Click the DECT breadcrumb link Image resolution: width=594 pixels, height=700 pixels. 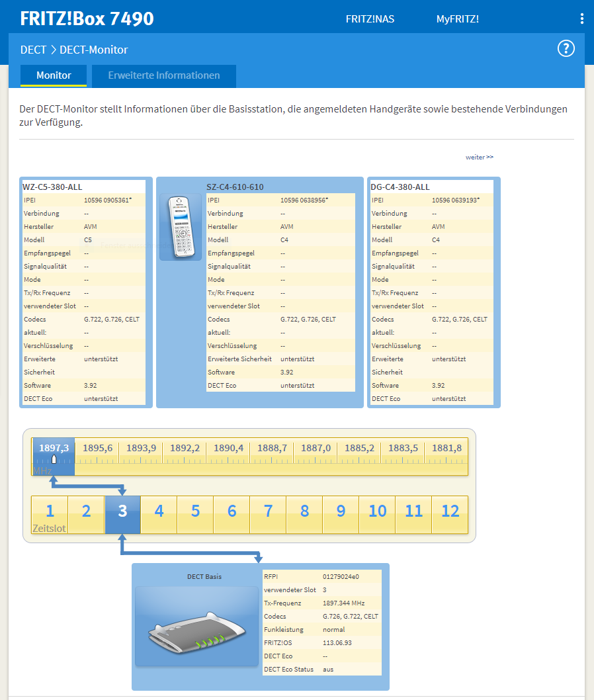tap(33, 50)
